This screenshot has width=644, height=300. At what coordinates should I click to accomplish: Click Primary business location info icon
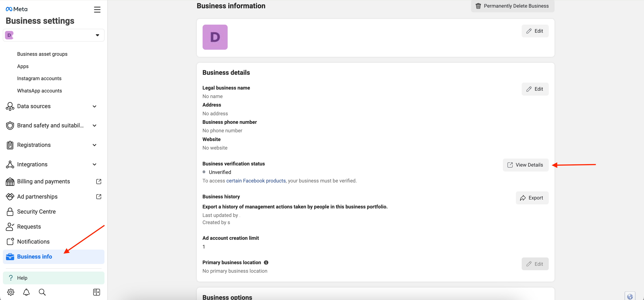(266, 262)
